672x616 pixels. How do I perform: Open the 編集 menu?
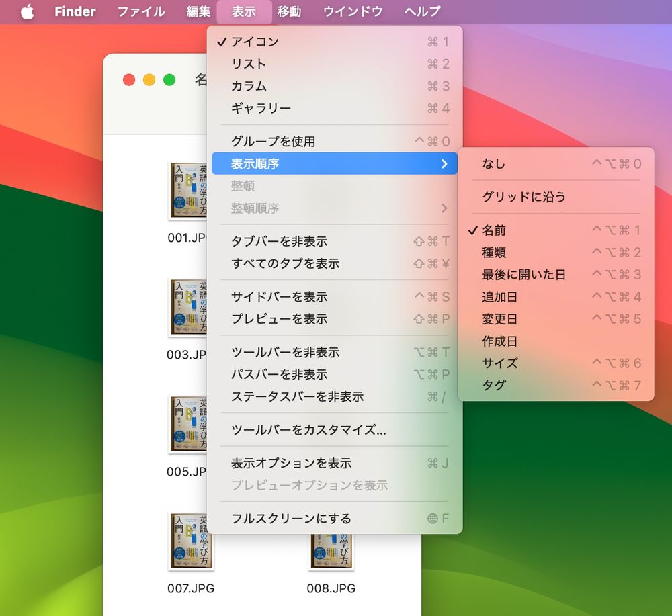[x=198, y=11]
